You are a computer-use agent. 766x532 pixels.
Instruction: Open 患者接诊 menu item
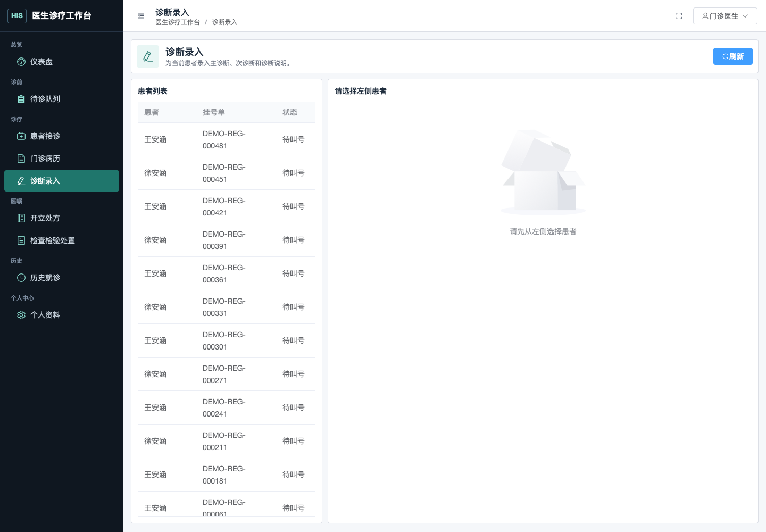pyautogui.click(x=62, y=136)
